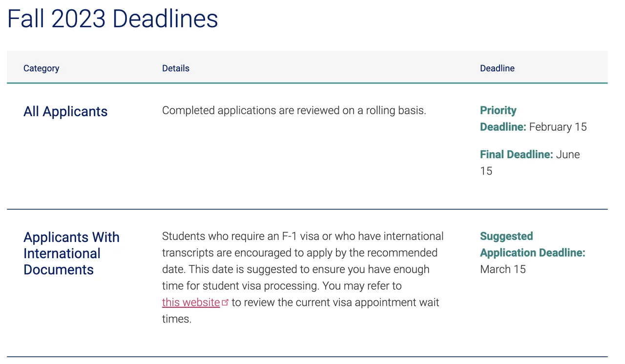Click the "Final Deadline:" label
The height and width of the screenshot is (364, 625).
point(516,155)
